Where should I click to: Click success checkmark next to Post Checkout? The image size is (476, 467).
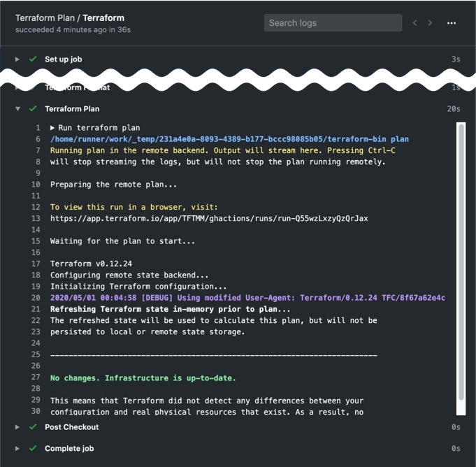point(32,427)
